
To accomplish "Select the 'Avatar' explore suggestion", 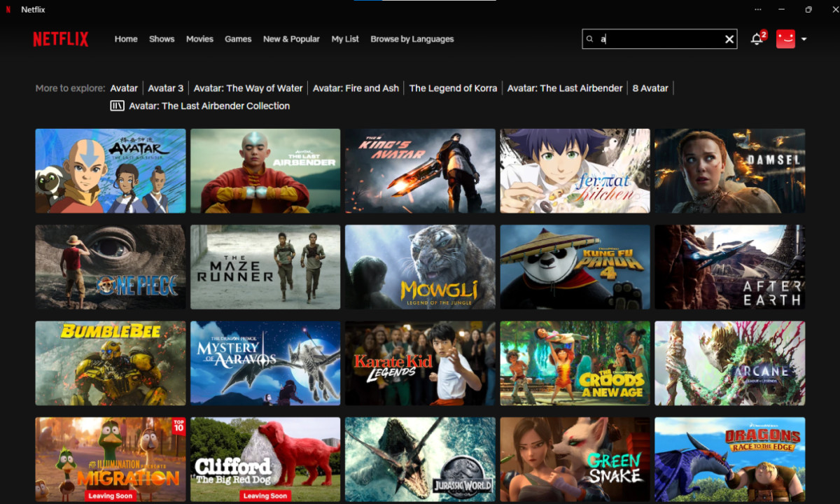I will pyautogui.click(x=124, y=88).
